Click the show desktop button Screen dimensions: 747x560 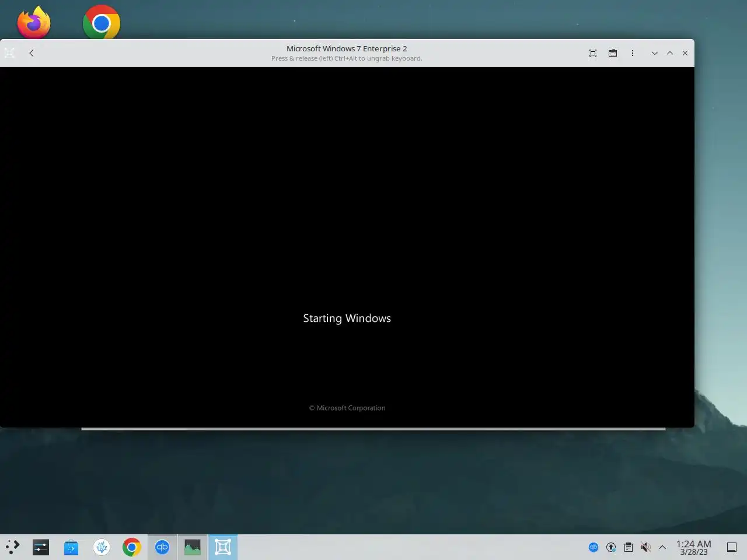(732, 547)
